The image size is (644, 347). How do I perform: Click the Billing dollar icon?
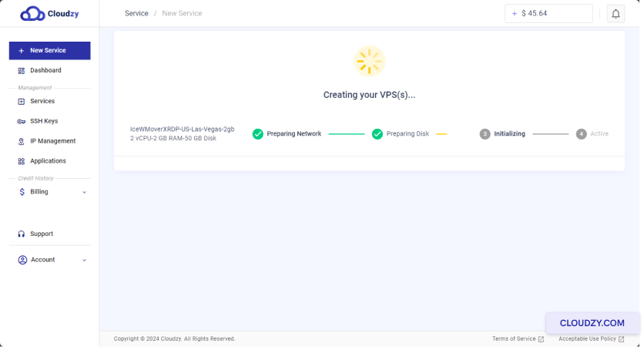pos(22,192)
